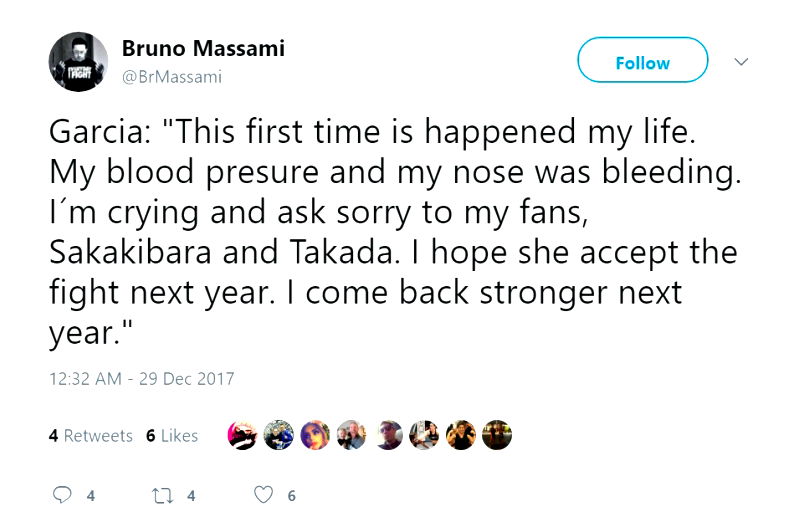Click the seventh liker avatar
Image resolution: width=800 pixels, height=528 pixels.
tap(460, 435)
